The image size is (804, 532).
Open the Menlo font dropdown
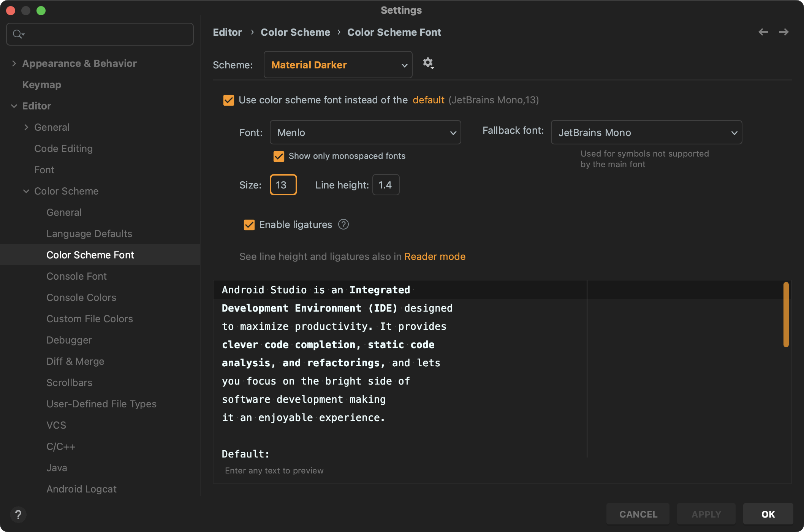[x=365, y=133]
